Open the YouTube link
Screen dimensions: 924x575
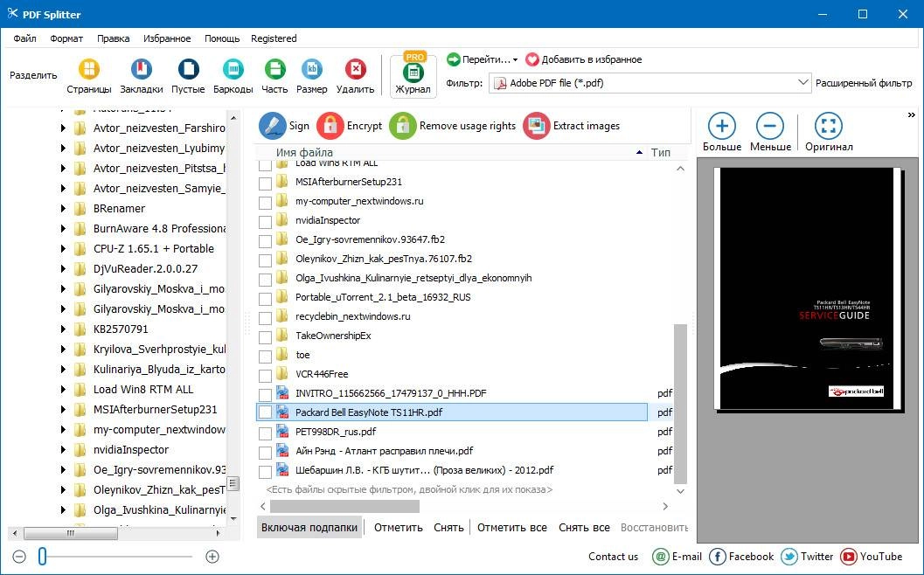[x=872, y=556]
